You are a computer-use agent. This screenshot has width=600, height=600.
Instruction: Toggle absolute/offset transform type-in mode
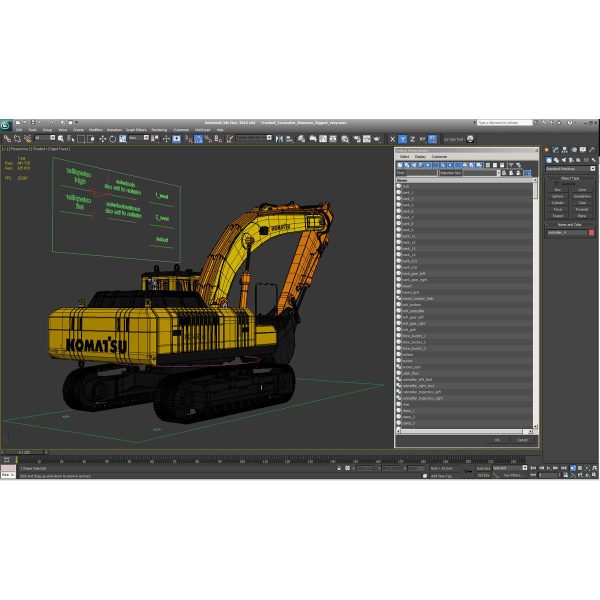347,468
